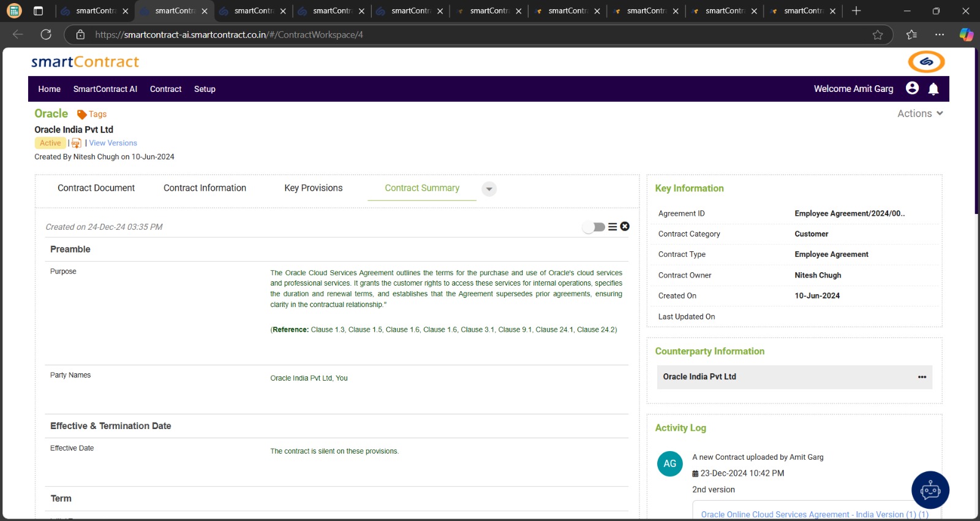
Task: Switch to the Key Provisions tab
Action: pos(313,188)
